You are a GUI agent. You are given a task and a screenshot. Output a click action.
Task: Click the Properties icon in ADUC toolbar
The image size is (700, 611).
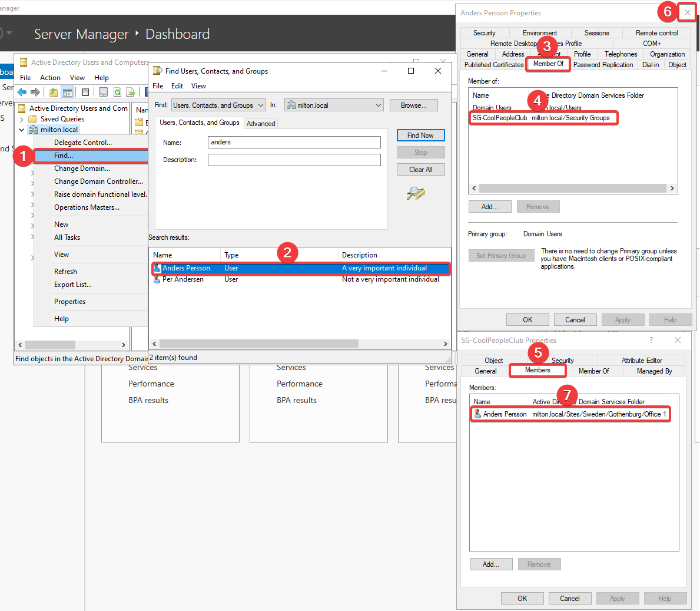103,92
